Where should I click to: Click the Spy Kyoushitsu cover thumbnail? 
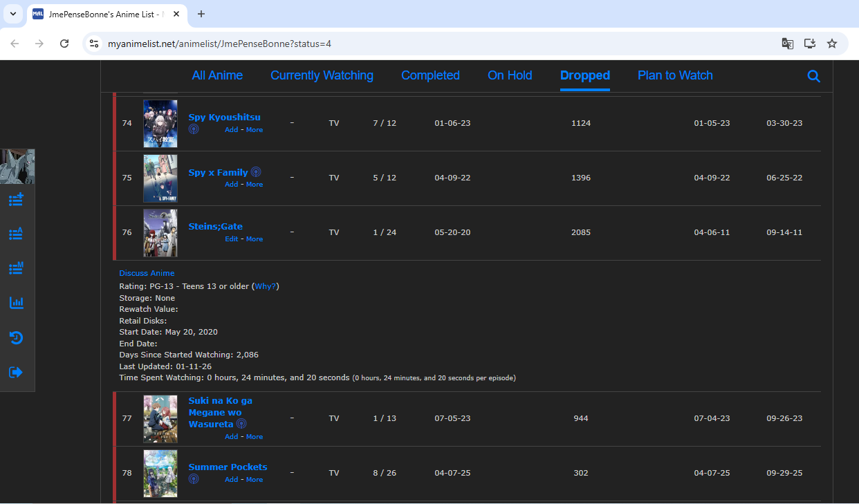coord(160,124)
